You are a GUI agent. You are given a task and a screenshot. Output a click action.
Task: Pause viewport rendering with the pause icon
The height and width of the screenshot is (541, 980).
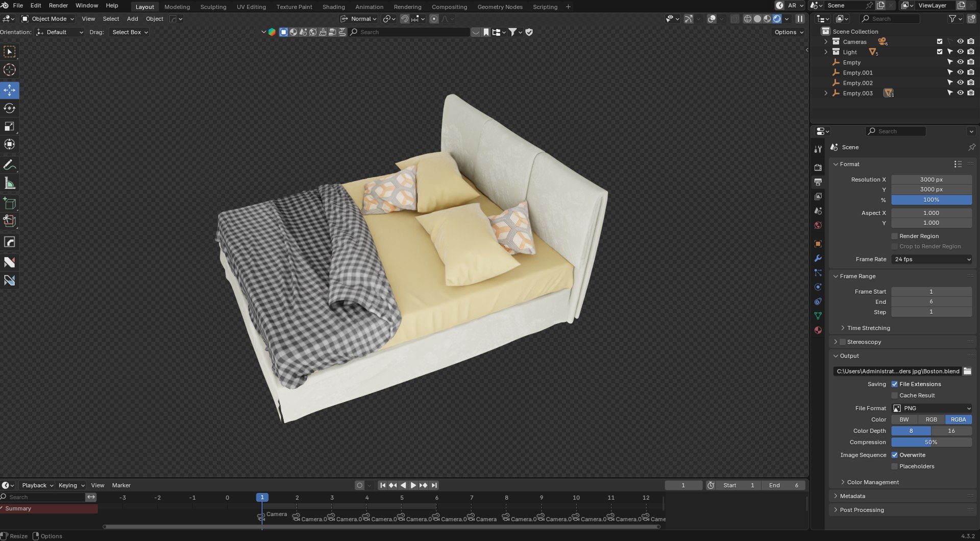click(x=800, y=19)
